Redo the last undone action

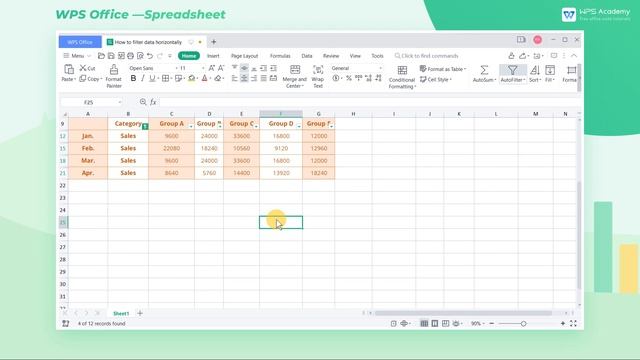160,56
